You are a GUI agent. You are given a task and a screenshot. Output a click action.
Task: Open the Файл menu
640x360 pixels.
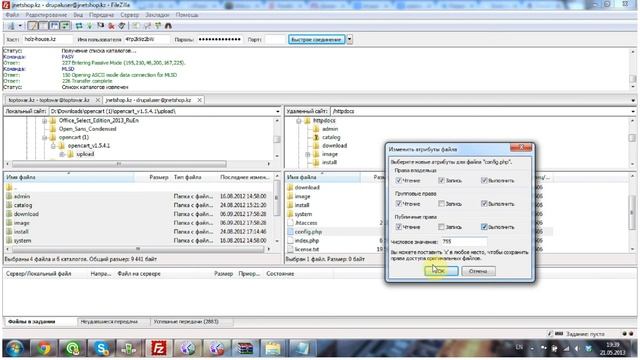[12, 15]
